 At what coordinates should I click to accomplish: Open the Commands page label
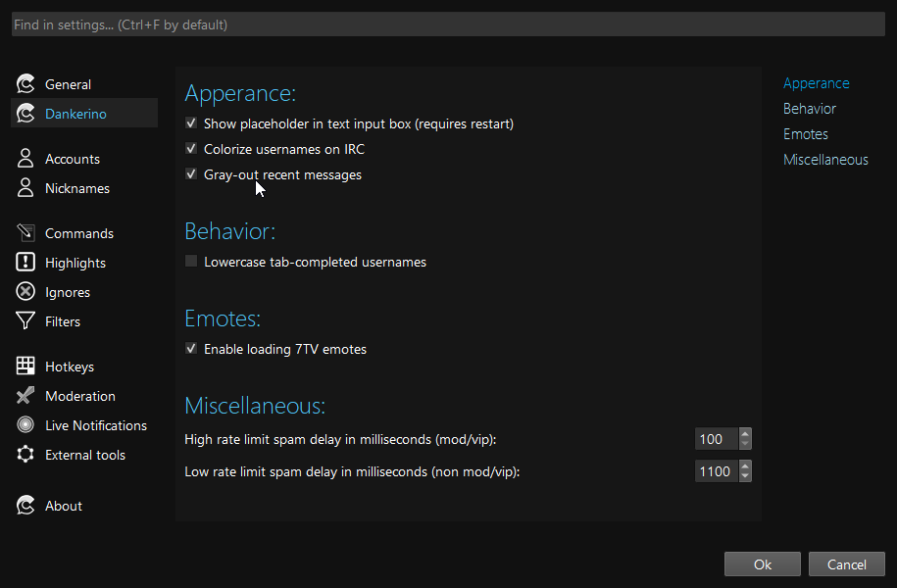[79, 233]
